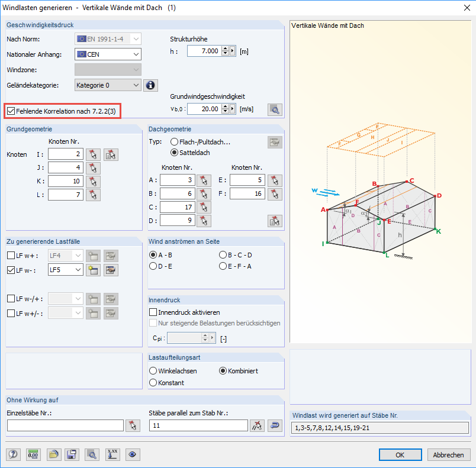Open Nationaler Anhang CEN dropdown

click(x=108, y=54)
